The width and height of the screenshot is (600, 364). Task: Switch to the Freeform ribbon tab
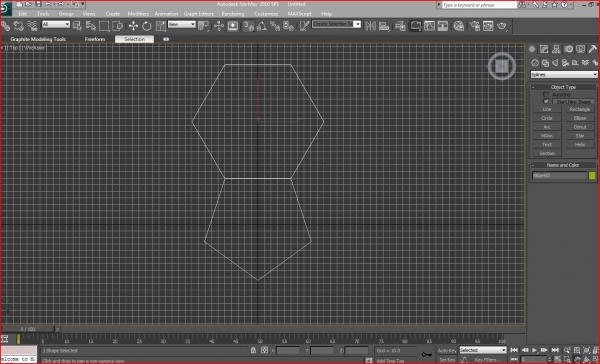(95, 39)
